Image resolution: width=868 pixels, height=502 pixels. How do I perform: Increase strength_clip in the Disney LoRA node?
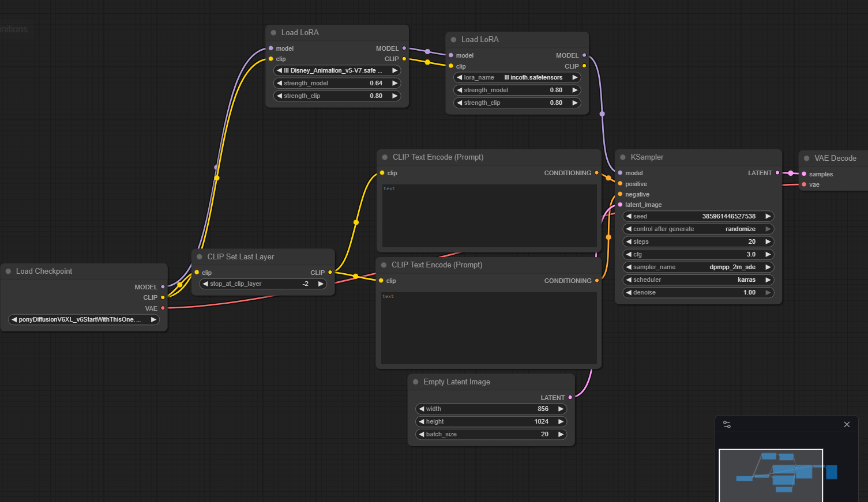tap(395, 96)
